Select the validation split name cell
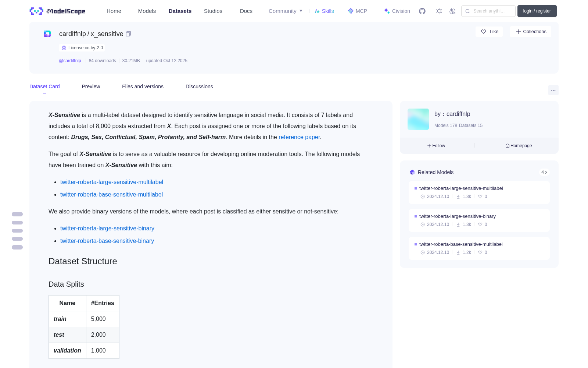The width and height of the screenshot is (588, 368). pyautogui.click(x=67, y=351)
